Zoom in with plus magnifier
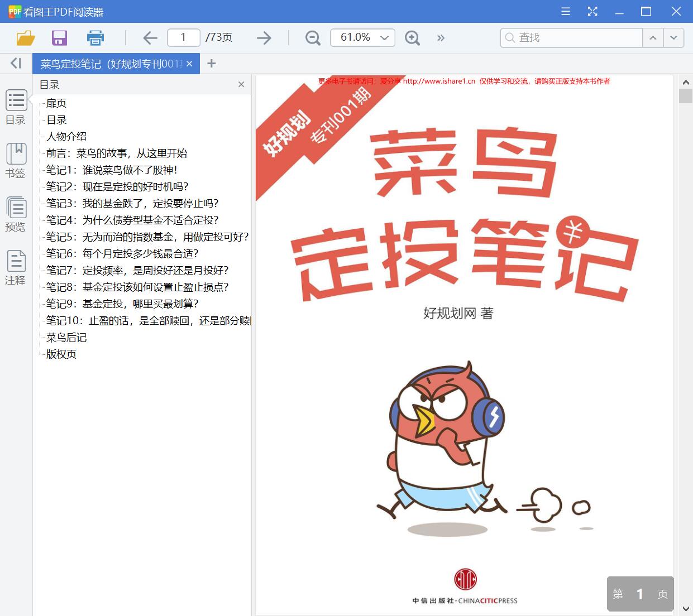This screenshot has height=616, width=693. click(x=412, y=38)
